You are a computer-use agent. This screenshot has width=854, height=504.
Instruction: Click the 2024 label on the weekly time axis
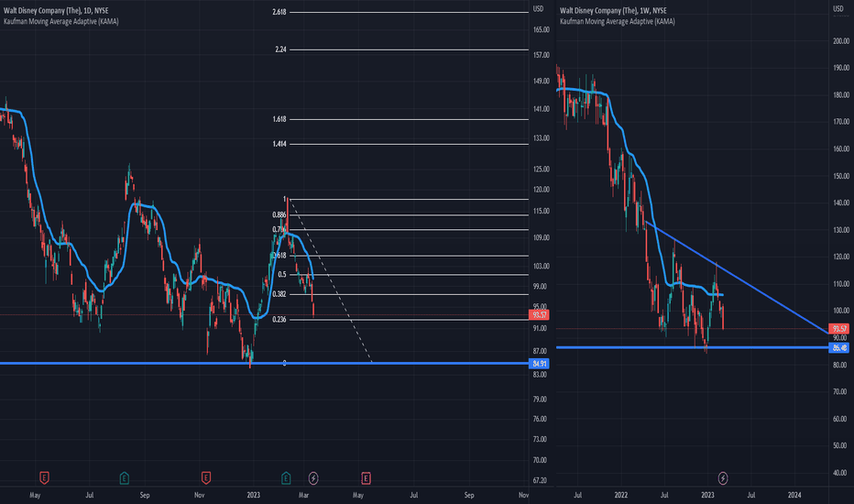click(x=794, y=495)
